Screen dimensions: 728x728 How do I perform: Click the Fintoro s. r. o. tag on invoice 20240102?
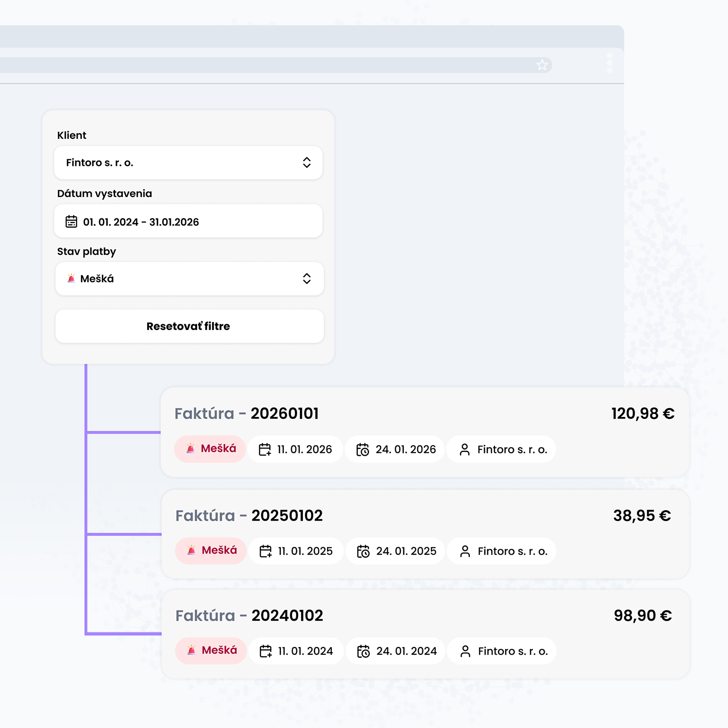click(502, 651)
